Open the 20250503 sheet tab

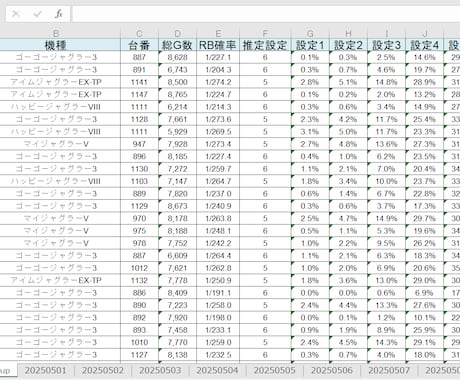160,370
